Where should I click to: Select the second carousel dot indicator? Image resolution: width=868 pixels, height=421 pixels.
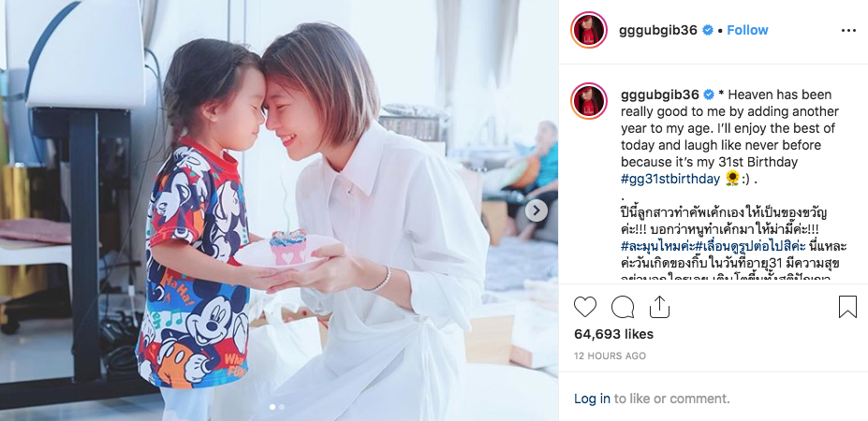coord(282,407)
